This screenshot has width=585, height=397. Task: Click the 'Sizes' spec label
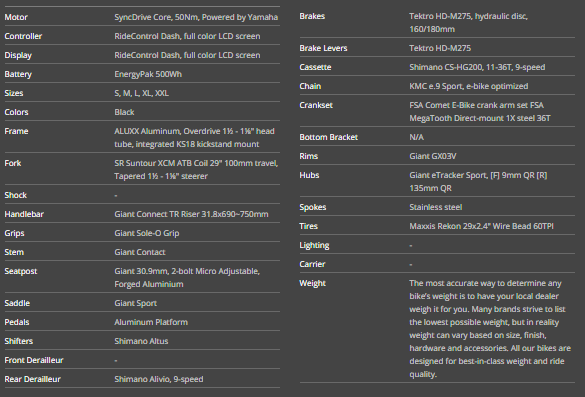point(14,93)
